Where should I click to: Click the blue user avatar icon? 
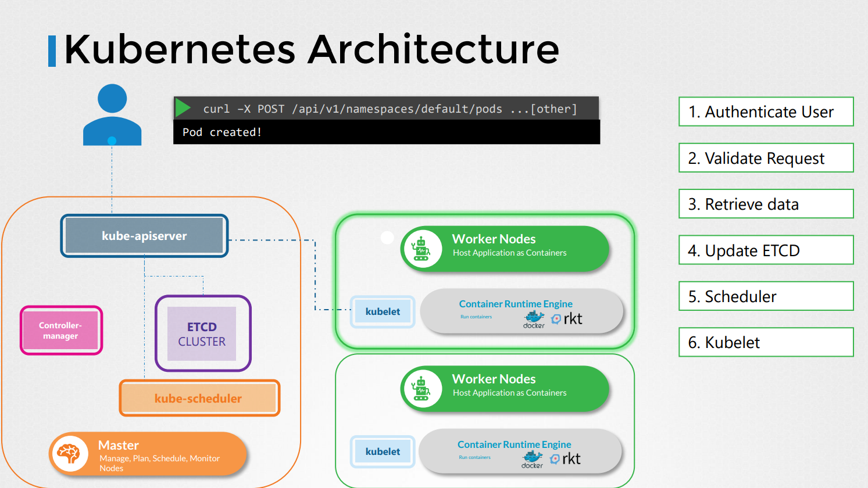112,114
